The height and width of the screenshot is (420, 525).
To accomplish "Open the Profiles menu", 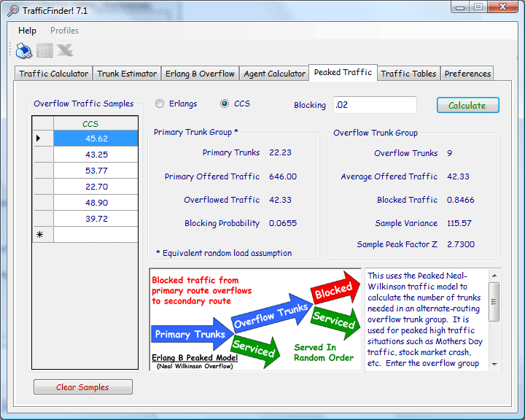I will tap(65, 31).
